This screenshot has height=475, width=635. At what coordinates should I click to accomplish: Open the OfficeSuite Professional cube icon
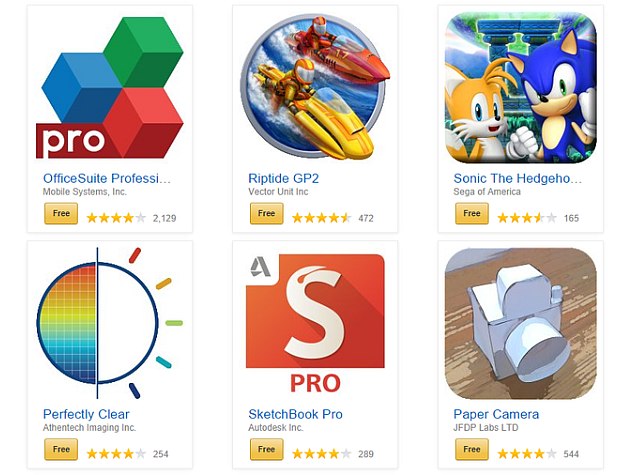(110, 87)
